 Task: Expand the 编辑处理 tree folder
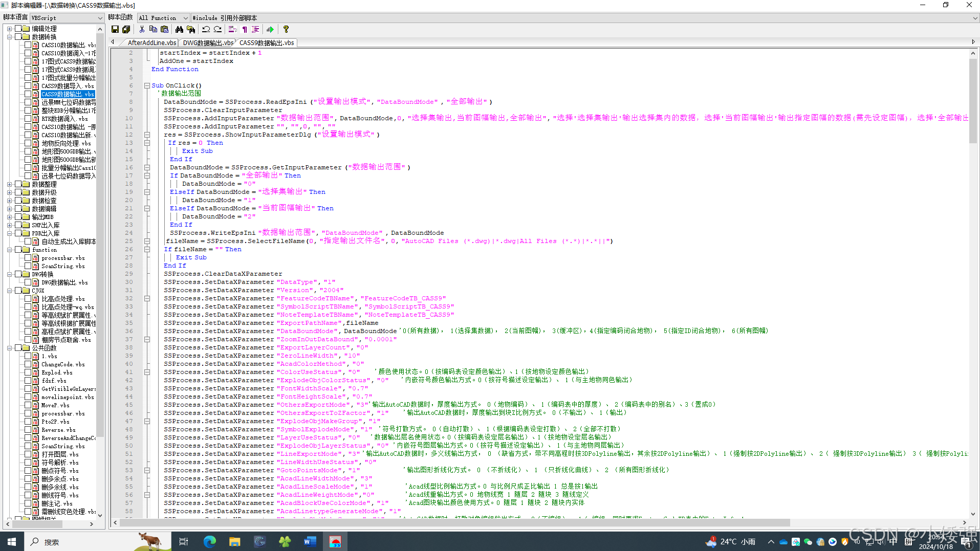click(10, 29)
